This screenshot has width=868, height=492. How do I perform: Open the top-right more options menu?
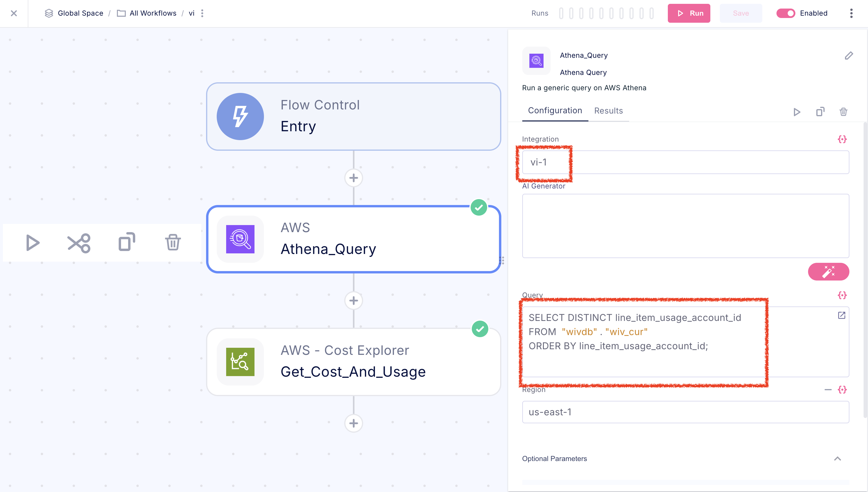(851, 13)
